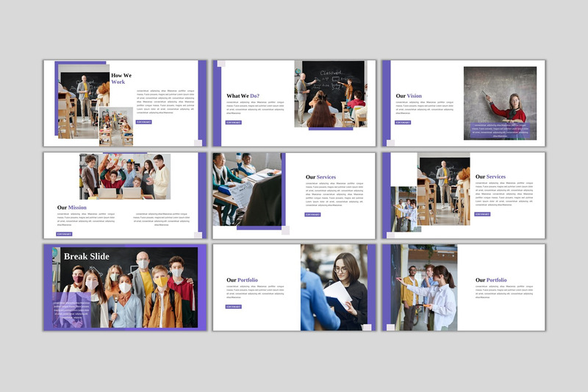The height and width of the screenshot is (392, 588).
Task: Click purple button on 'How We Work' slide
Action: tap(143, 122)
